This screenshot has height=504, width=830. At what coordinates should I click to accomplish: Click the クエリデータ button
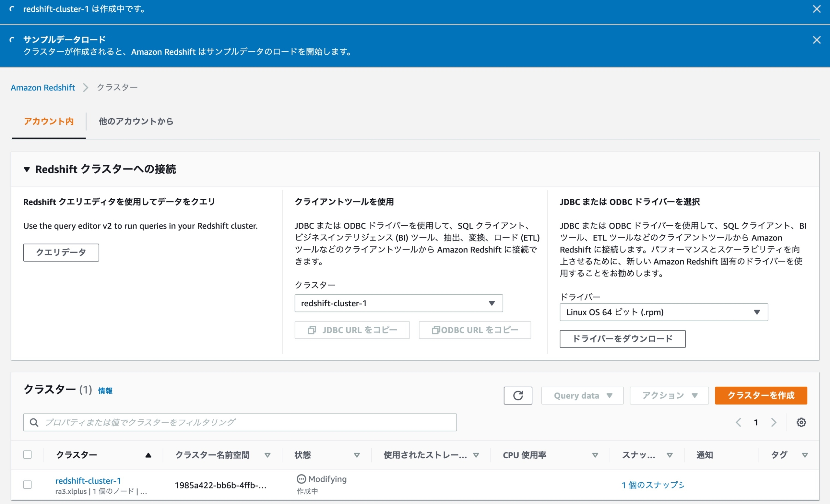[61, 252]
